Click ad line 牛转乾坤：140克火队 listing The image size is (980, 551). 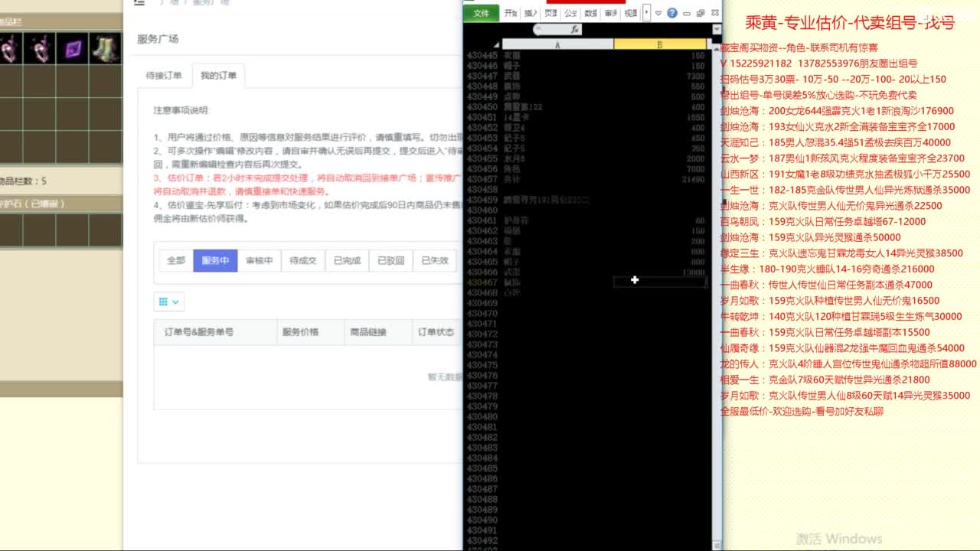(x=841, y=316)
